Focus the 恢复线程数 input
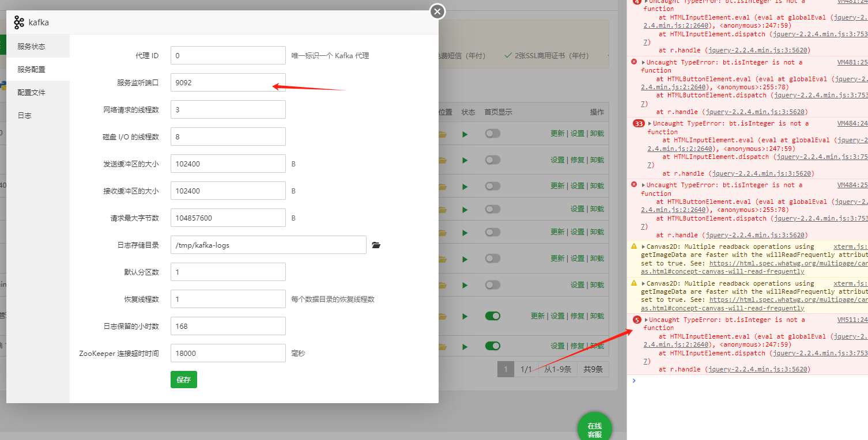The image size is (868, 440). [228, 299]
